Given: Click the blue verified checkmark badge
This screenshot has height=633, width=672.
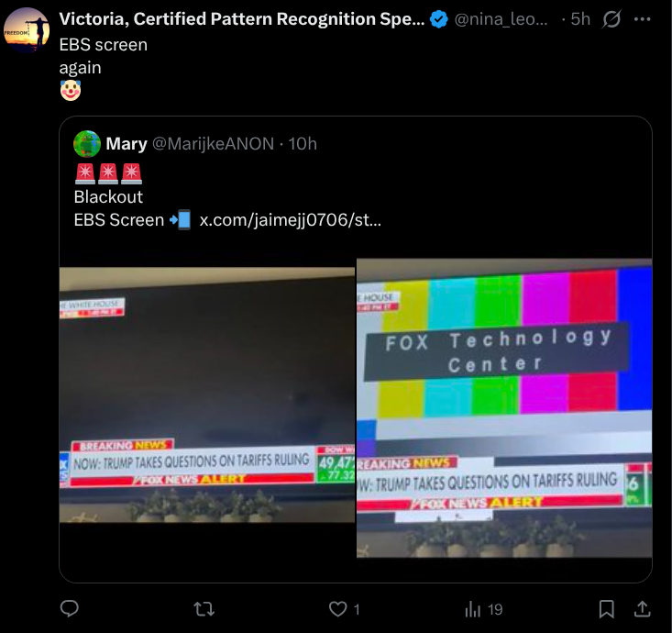Looking at the screenshot, I should 439,19.
